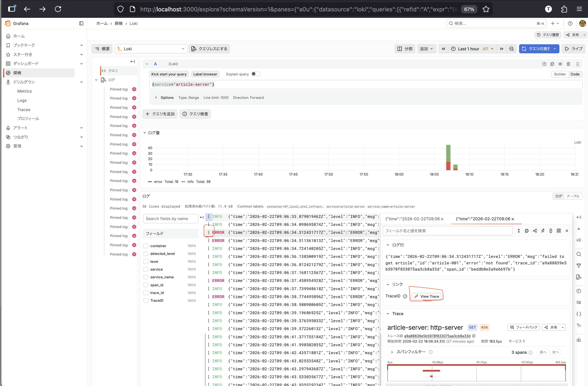Screen dimensions: 588x386
Task: Toggle the Explain query switch
Action: coord(256,74)
